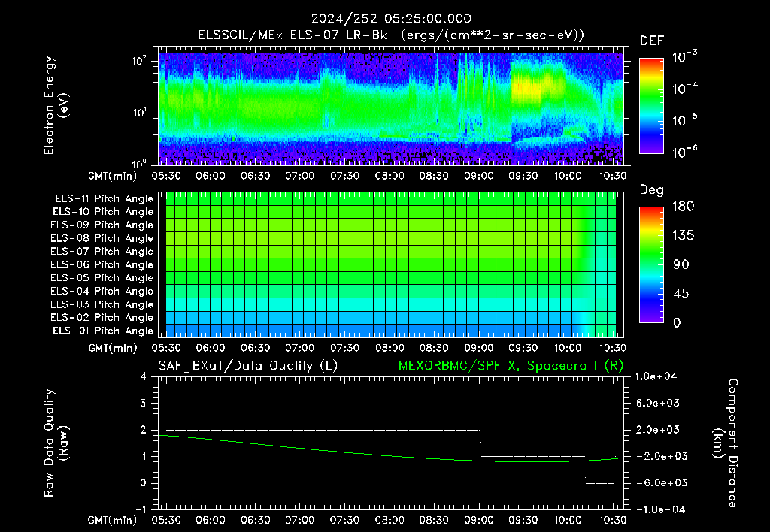Click the data quality segment at level 0
Viewport: 770px width, 532px height.
[x=599, y=483]
